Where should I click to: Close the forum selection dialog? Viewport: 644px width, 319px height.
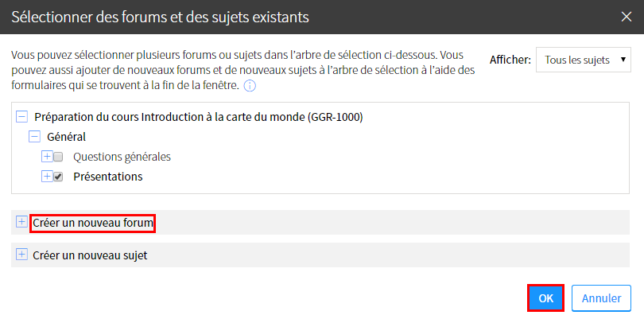tap(627, 17)
